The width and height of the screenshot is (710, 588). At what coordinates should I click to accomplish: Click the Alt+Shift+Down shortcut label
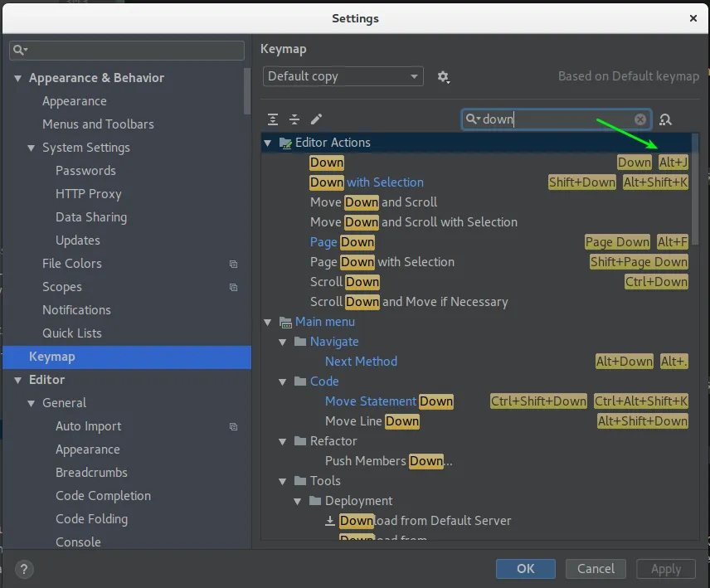pyautogui.click(x=643, y=421)
